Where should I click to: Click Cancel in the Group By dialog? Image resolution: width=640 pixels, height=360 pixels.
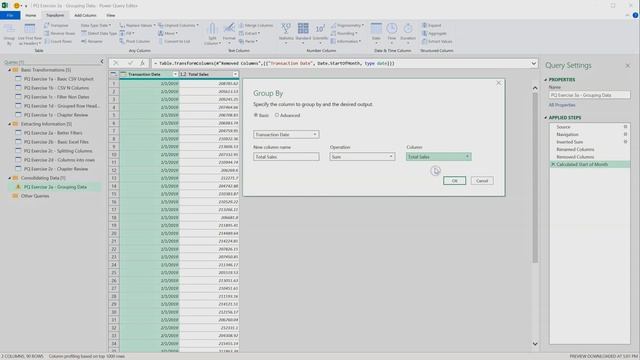(x=482, y=181)
